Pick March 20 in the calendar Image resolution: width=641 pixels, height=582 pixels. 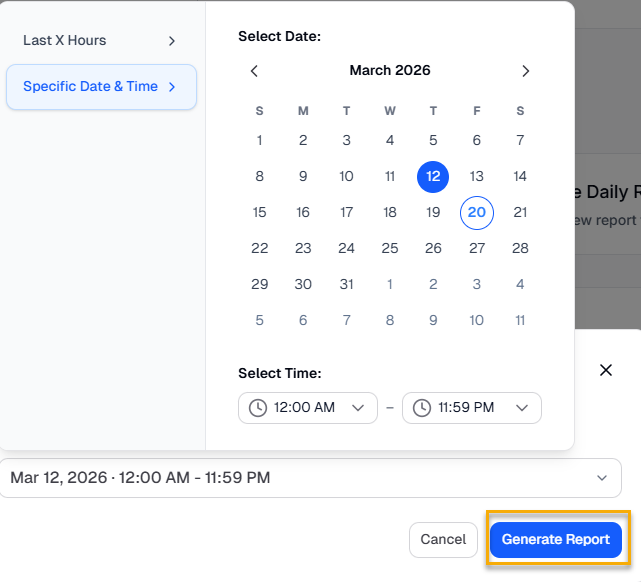(x=477, y=213)
